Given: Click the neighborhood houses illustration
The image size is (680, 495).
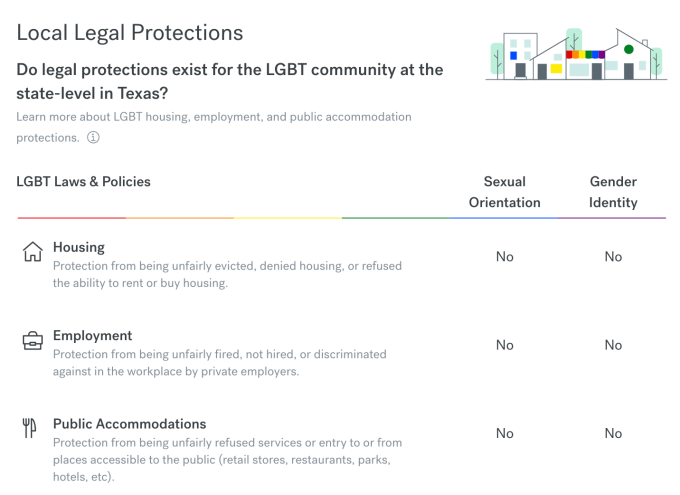Looking at the screenshot, I should (576, 55).
